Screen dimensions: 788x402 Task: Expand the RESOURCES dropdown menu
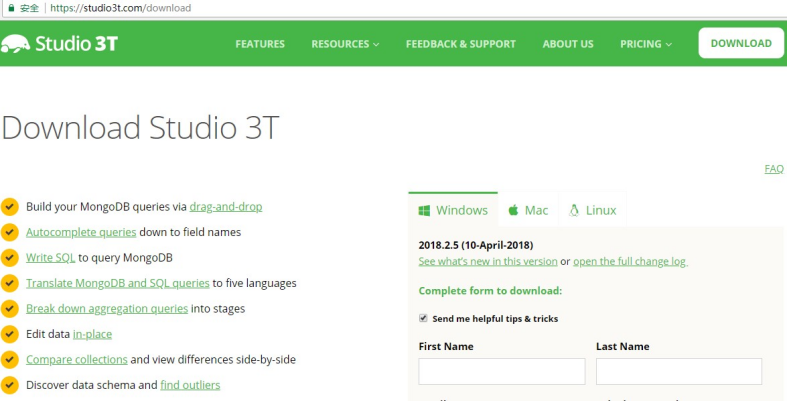tap(345, 44)
